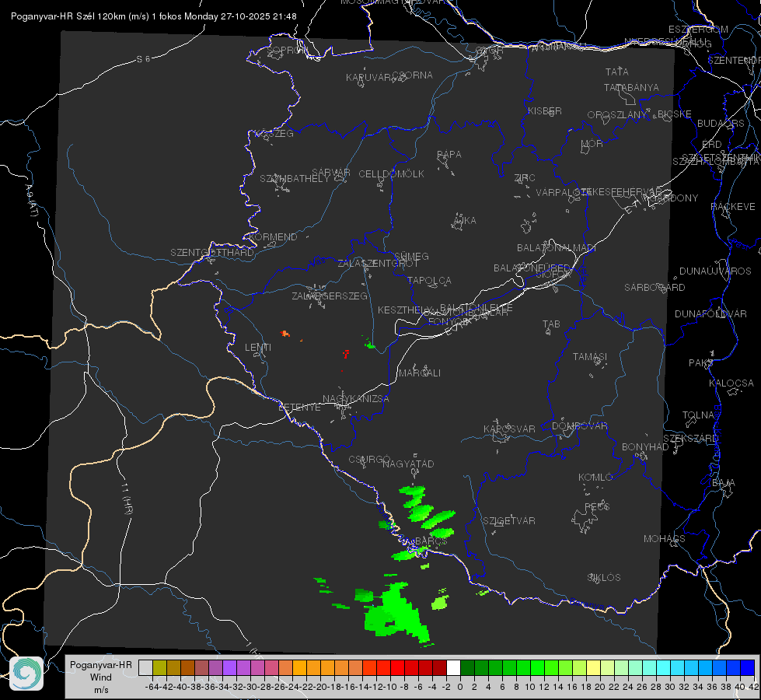This screenshot has width=761, height=700.
Task: Click the TAB town label
Action: click(x=551, y=324)
